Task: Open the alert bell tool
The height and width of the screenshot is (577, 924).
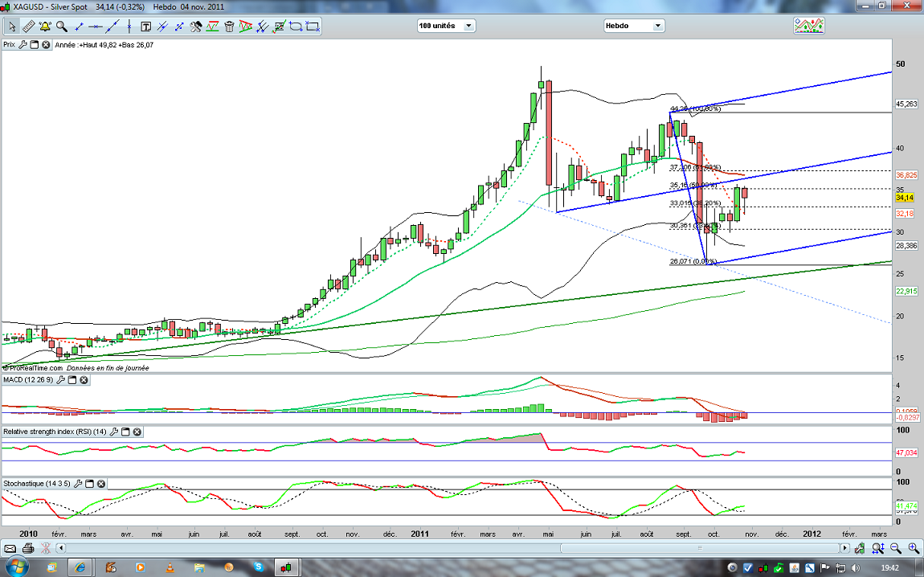Action: pos(45,27)
